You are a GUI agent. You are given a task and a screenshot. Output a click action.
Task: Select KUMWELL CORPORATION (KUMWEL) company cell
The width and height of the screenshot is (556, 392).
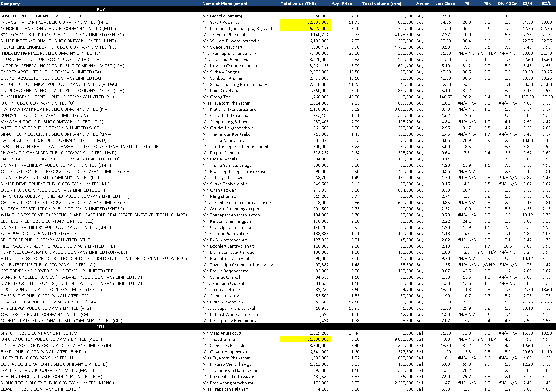(x=64, y=252)
